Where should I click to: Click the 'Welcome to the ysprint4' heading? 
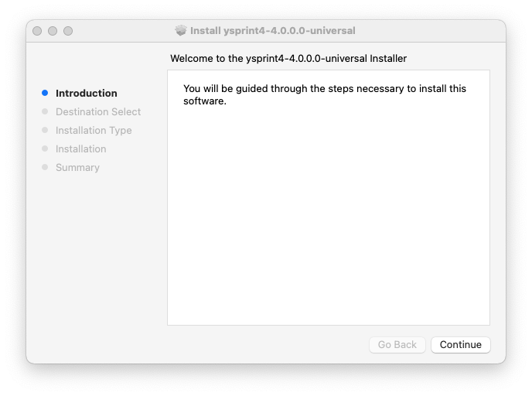pos(288,59)
